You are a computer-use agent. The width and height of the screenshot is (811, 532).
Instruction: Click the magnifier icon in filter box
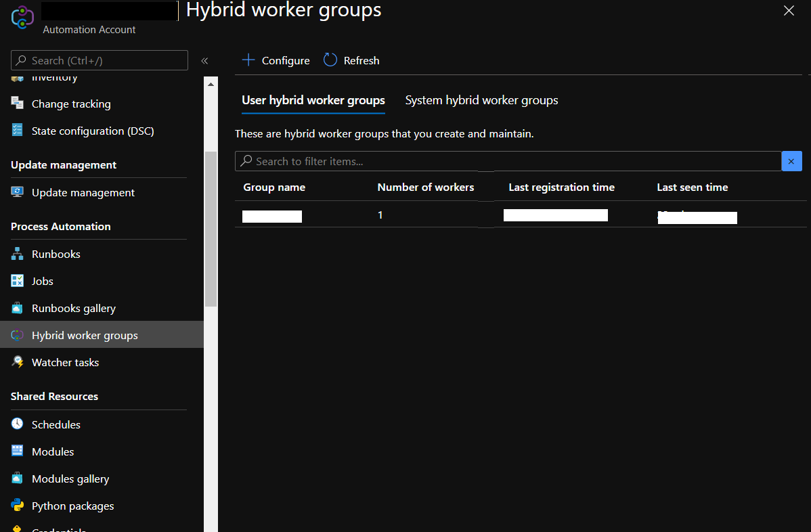point(246,161)
